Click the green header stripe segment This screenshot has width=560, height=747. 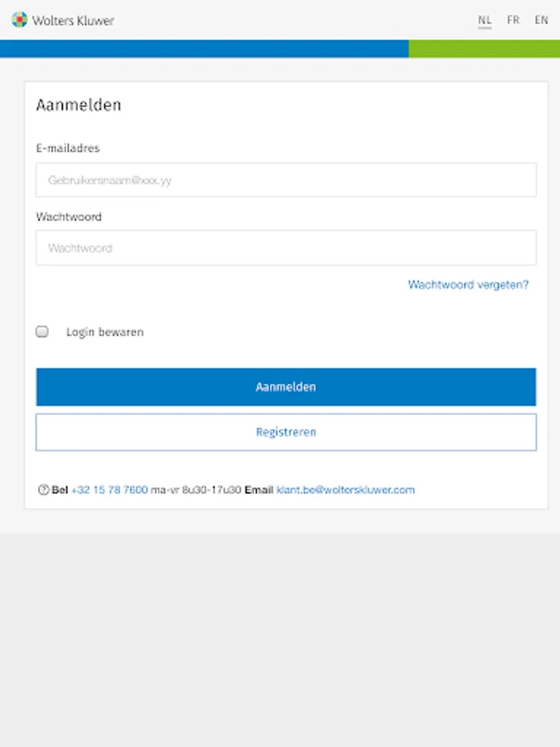tap(484, 49)
